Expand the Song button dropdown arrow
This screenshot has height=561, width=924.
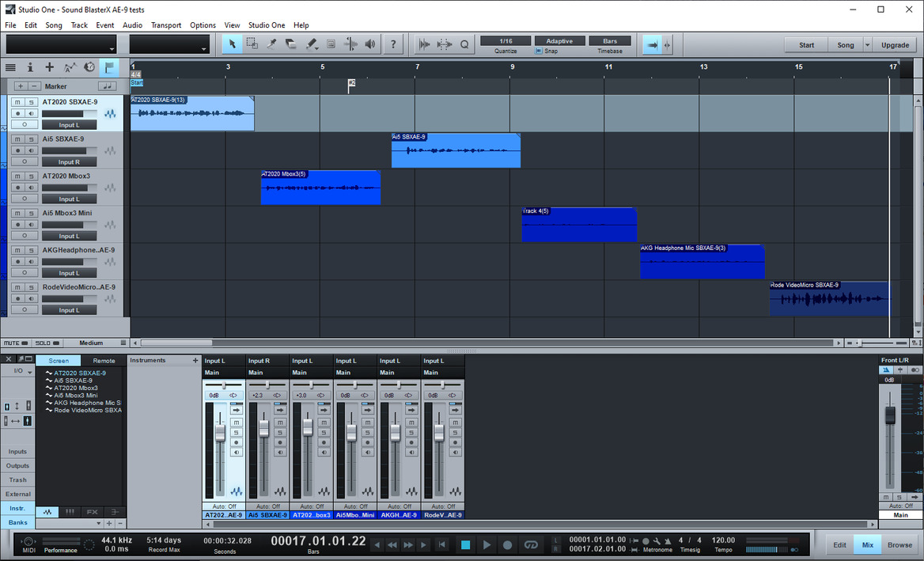tap(867, 45)
